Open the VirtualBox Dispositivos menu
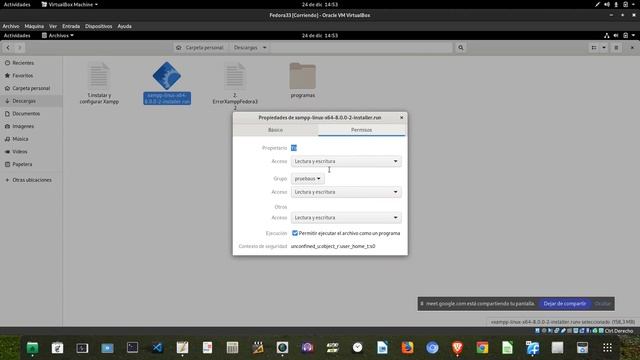 tap(98, 26)
